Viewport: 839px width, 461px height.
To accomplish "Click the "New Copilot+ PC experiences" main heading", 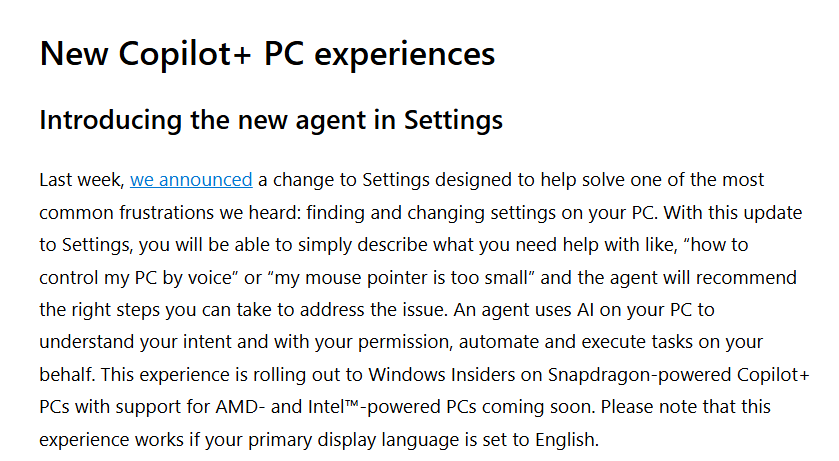I will (x=268, y=54).
